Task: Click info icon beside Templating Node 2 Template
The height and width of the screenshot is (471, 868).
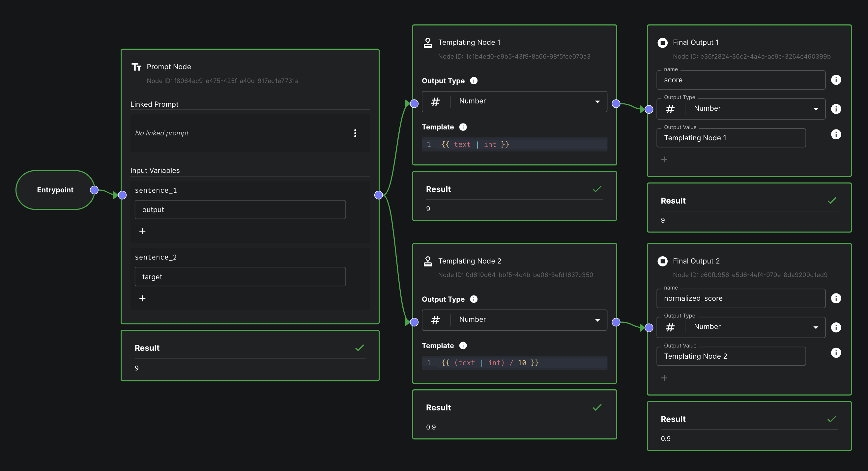Action: point(463,346)
